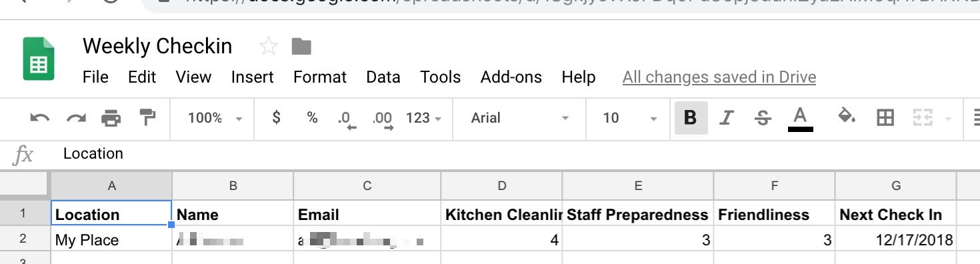
Task: Click All changes saved in Drive link
Action: coord(719,77)
